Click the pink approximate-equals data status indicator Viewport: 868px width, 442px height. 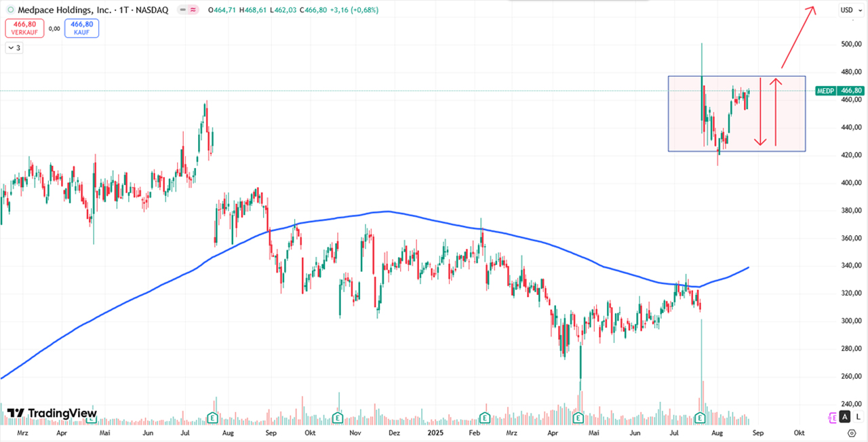193,10
